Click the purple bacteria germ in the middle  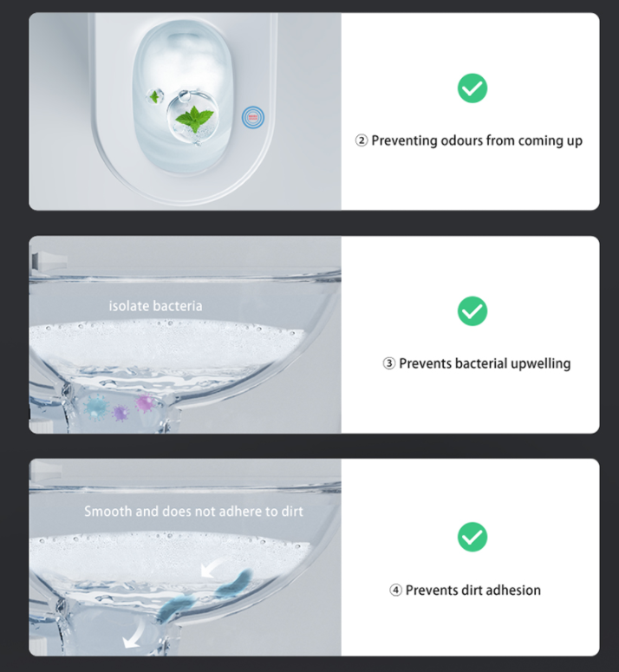click(x=121, y=413)
